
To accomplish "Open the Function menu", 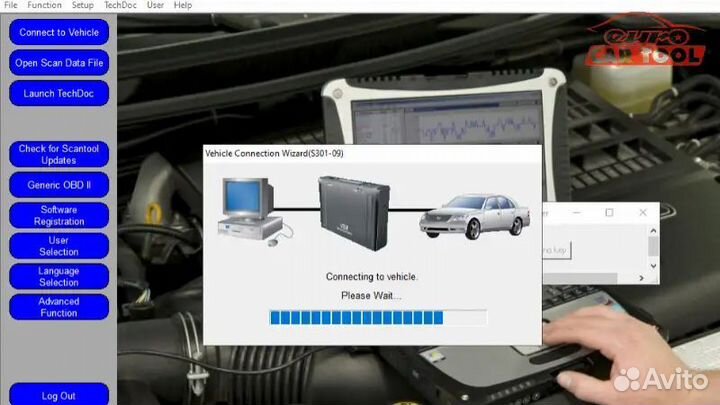I will tap(44, 5).
